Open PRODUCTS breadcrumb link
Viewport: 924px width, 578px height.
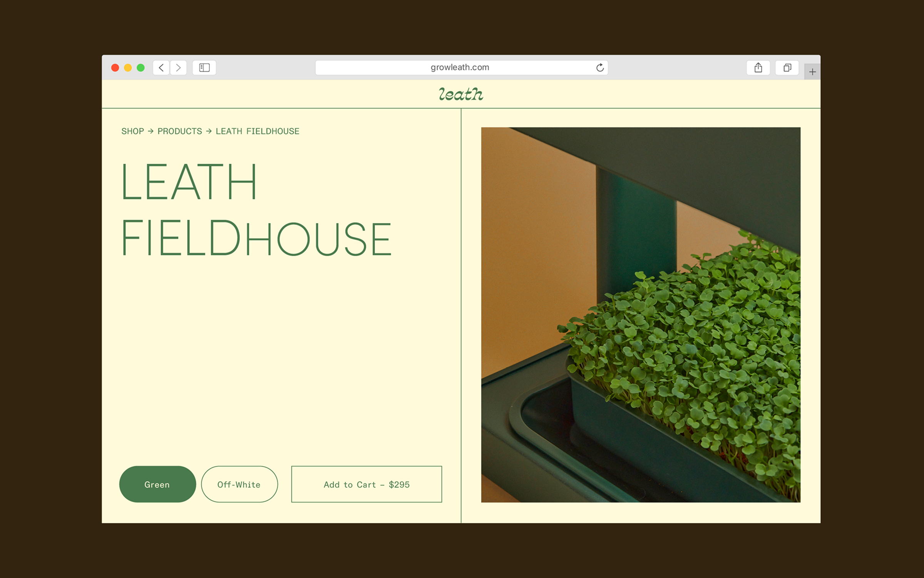(179, 131)
